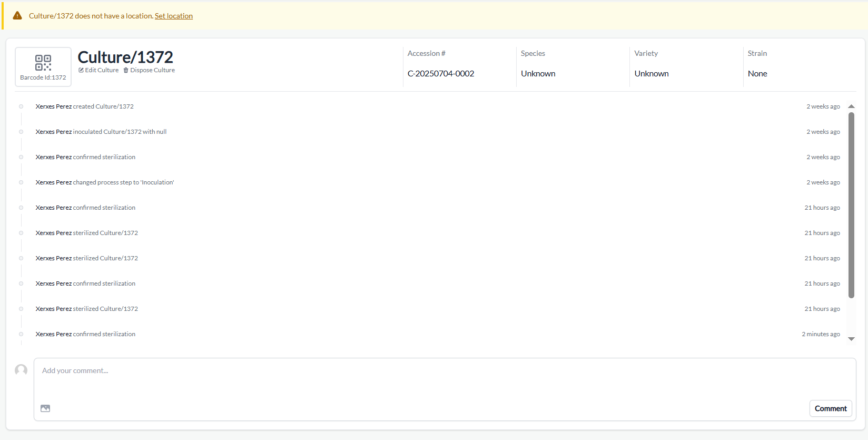Select the 'changed process step to Inoculation' entry

pyautogui.click(x=105, y=182)
